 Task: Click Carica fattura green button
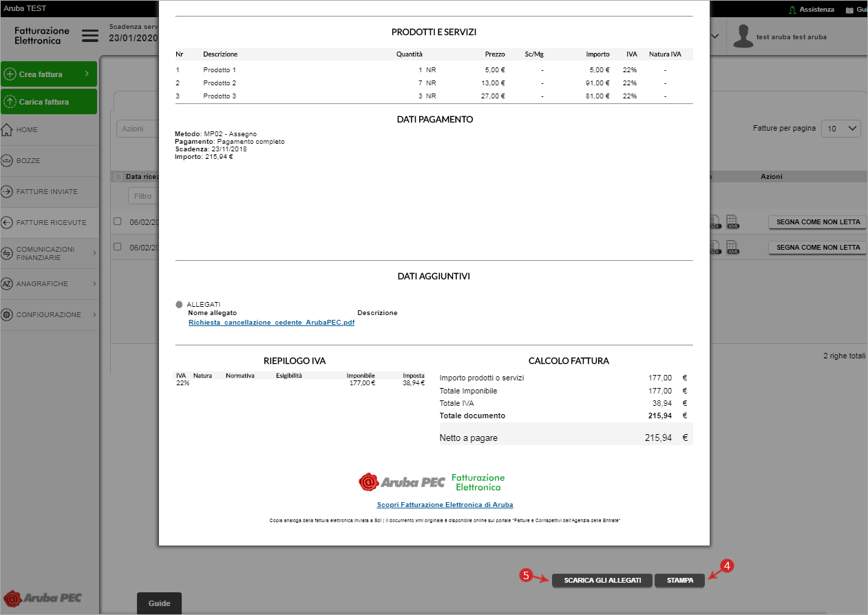tap(49, 101)
